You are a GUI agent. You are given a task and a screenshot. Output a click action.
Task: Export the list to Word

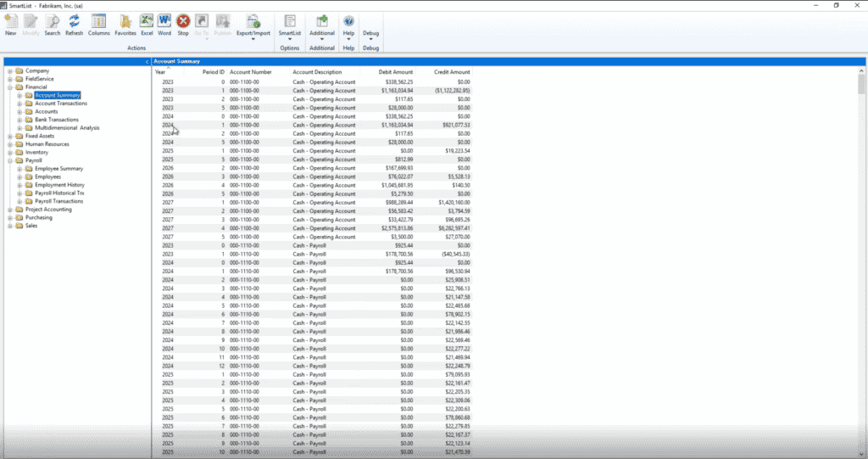164,24
